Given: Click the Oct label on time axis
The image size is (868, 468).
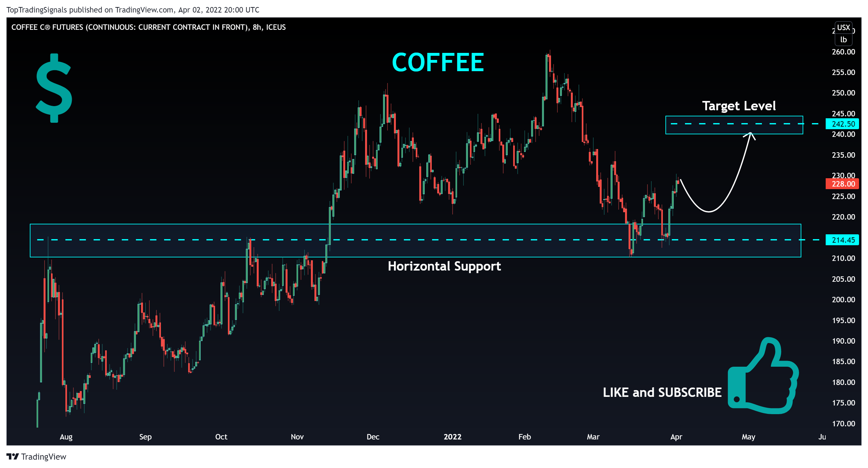Looking at the screenshot, I should tap(221, 437).
